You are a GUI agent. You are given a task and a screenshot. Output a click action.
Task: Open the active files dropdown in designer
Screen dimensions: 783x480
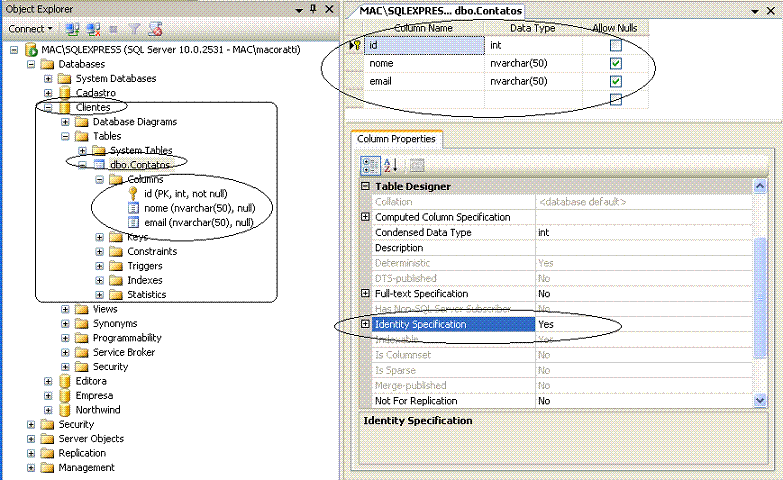(755, 11)
